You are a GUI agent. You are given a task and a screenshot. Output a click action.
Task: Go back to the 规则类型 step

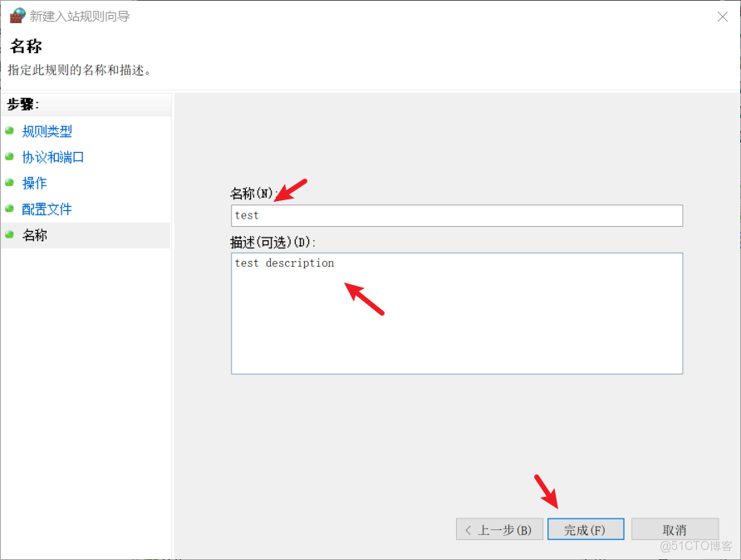(48, 131)
